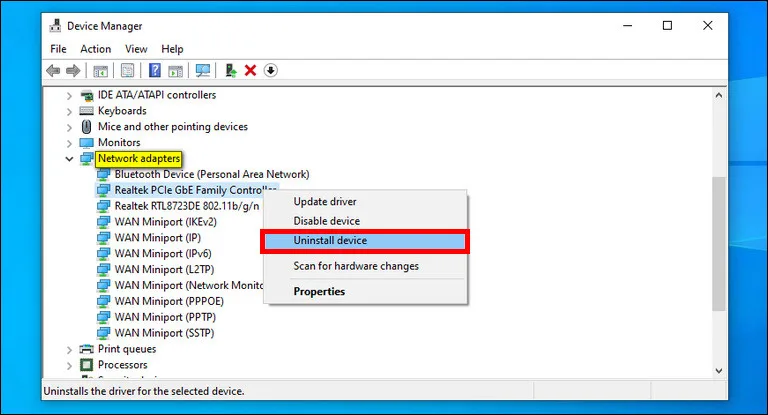
Task: Open the Action menu
Action: [96, 49]
